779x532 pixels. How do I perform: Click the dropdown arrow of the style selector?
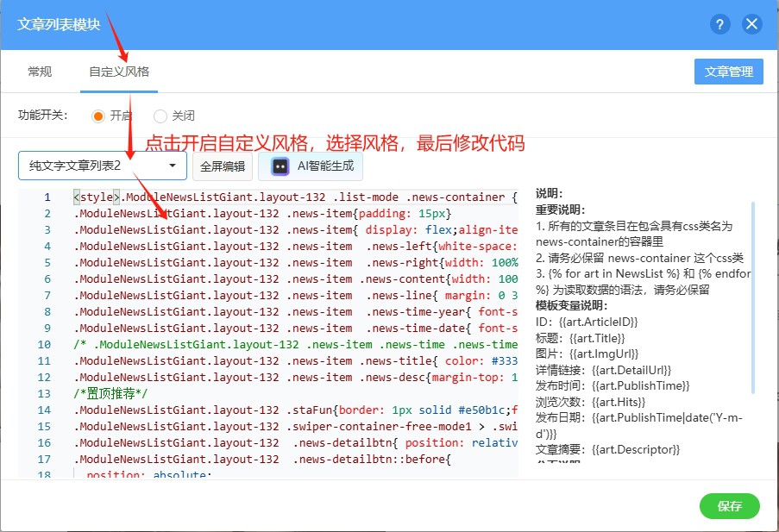point(173,166)
